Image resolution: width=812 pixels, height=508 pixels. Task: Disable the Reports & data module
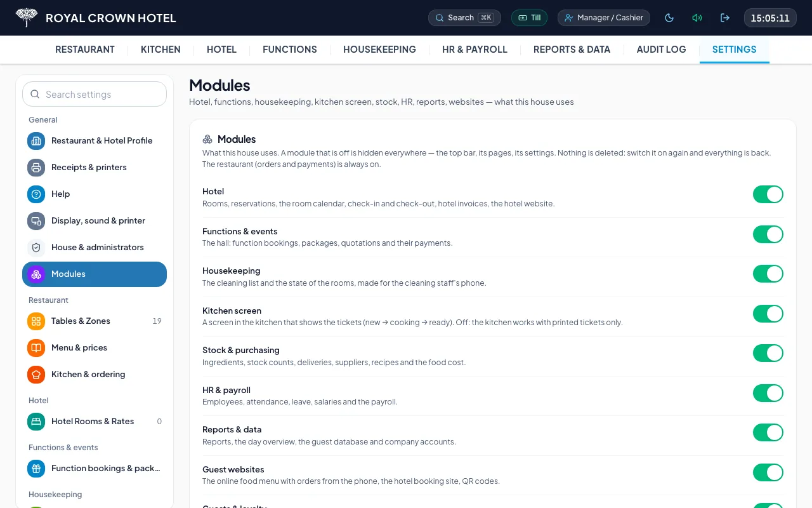pyautogui.click(x=768, y=432)
